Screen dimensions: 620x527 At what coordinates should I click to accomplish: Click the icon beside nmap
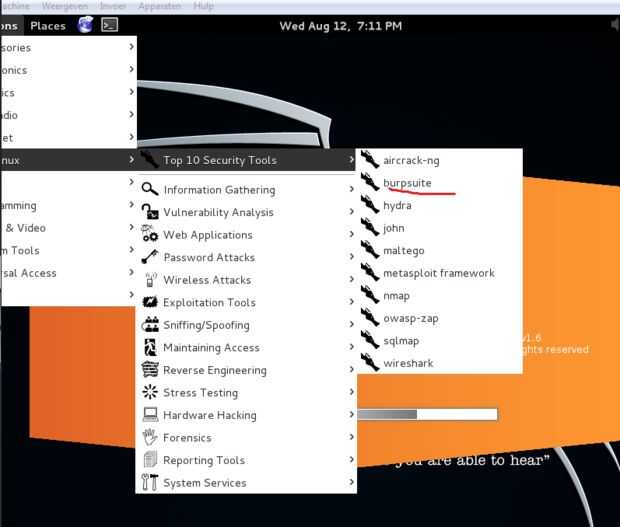pyautogui.click(x=370, y=295)
